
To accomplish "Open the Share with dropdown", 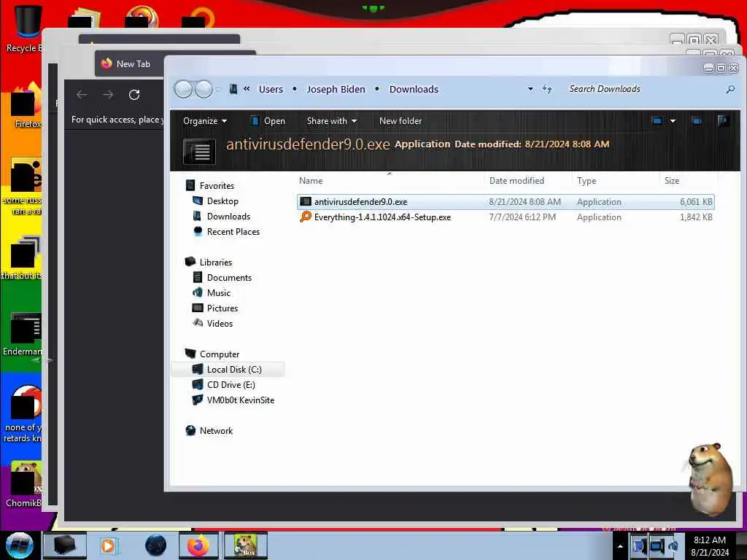I will tap(332, 121).
